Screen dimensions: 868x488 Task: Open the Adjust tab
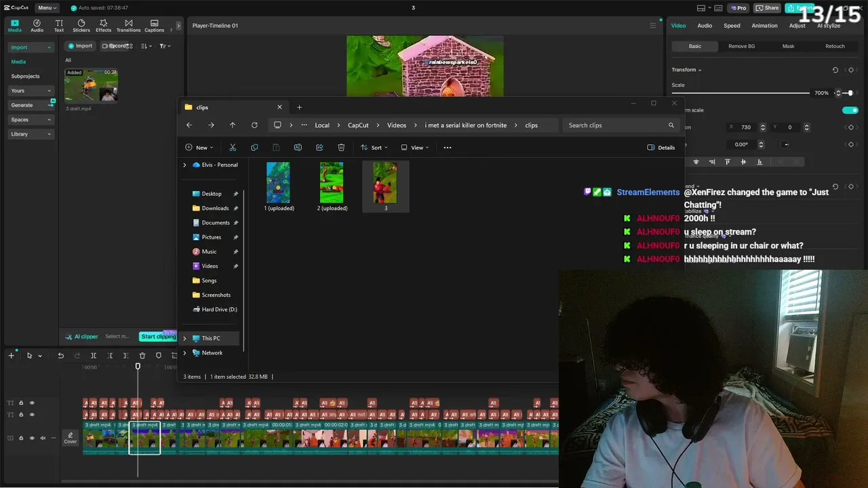pyautogui.click(x=797, y=26)
